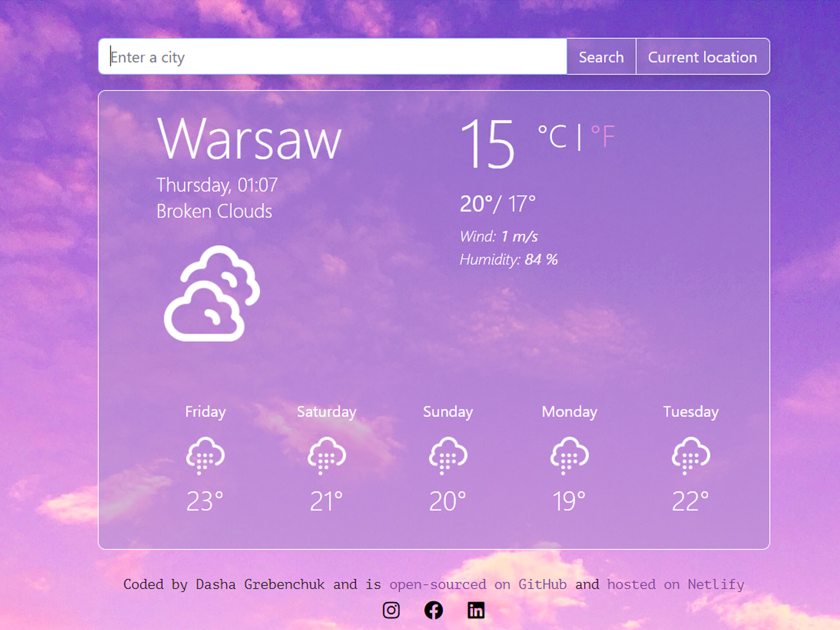Viewport: 840px width, 630px height.
Task: Click the '20°/ 17°' high-low temperatures
Action: 498,204
